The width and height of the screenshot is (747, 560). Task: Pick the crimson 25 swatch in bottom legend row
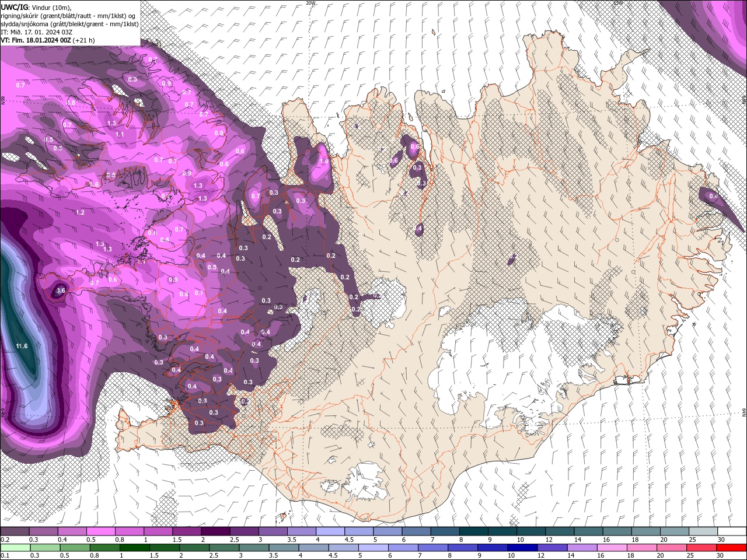[x=701, y=548]
